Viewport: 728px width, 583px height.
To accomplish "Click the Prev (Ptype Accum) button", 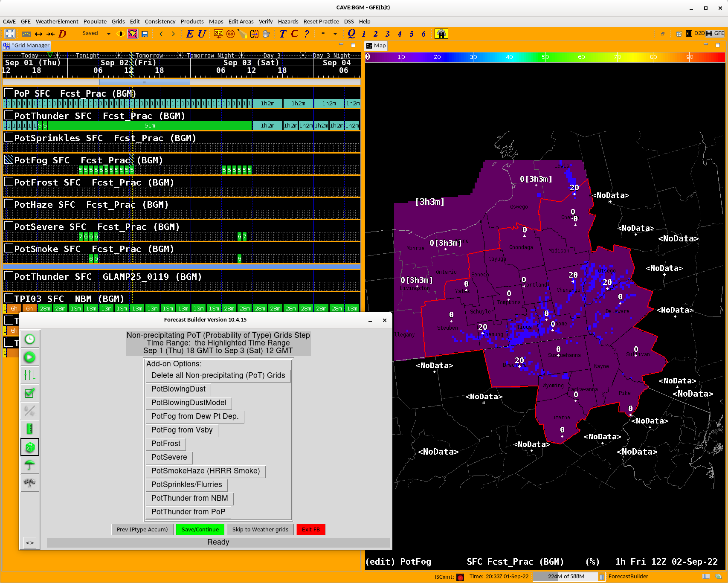I will click(x=142, y=530).
